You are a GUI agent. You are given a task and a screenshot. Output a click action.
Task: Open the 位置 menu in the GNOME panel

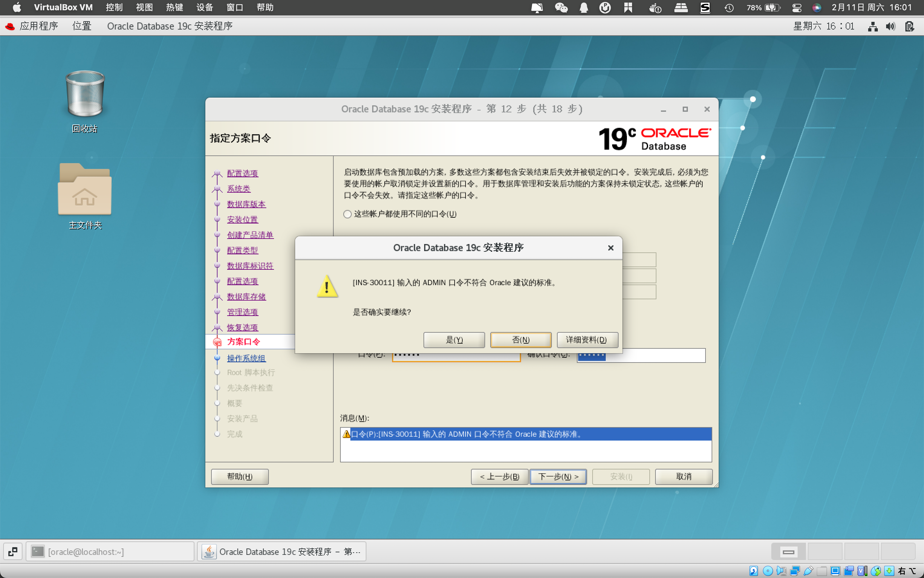point(82,26)
